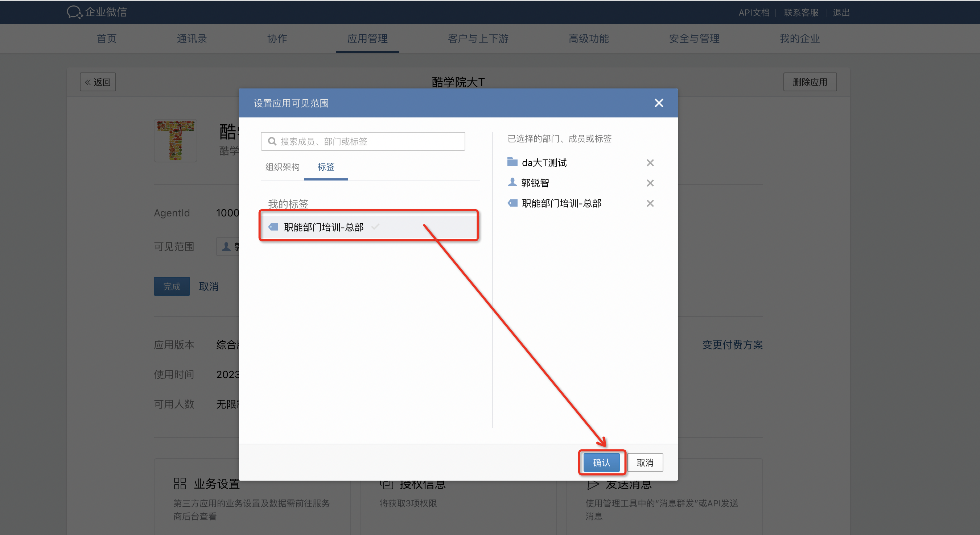Click 企业微信 logo icon
Screen dimensions: 980x535
coord(75,12)
